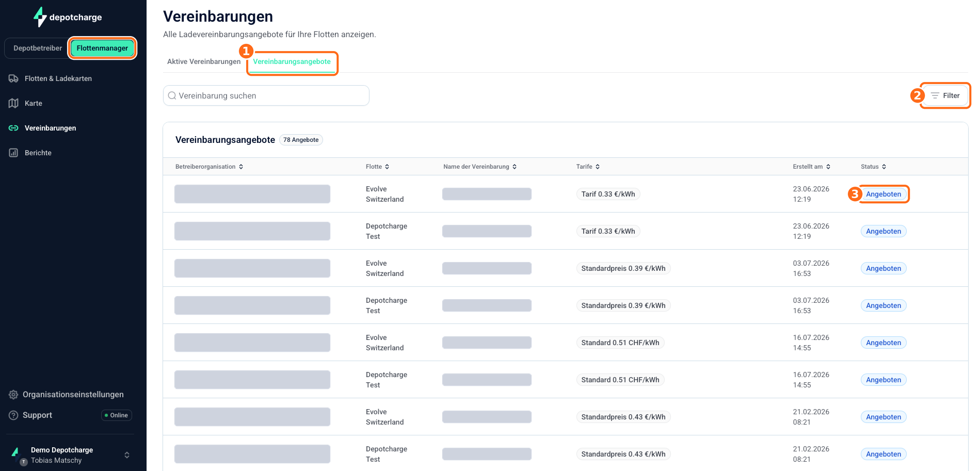Open Karte in the sidebar
Screen dimensions: 980x471
click(34, 103)
